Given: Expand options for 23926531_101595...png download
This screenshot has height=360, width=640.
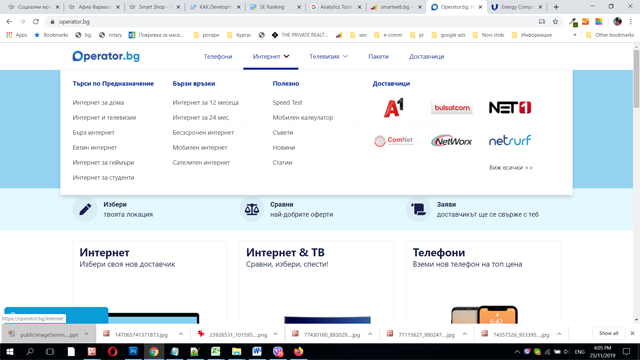Looking at the screenshot, I should click(x=276, y=334).
